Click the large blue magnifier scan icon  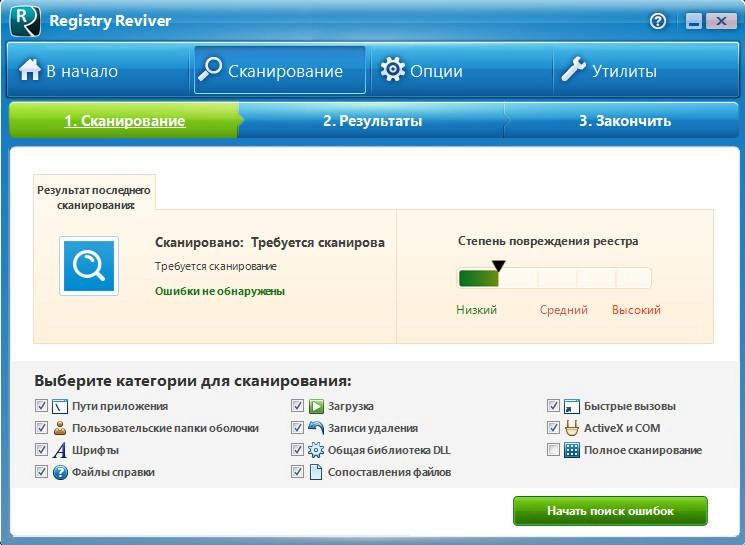pos(89,266)
